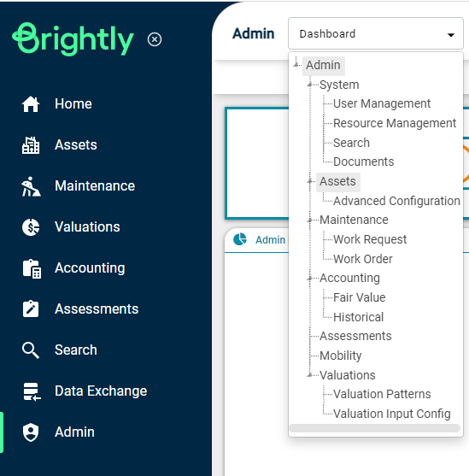Click the Admin pie chart tab

(x=260, y=240)
